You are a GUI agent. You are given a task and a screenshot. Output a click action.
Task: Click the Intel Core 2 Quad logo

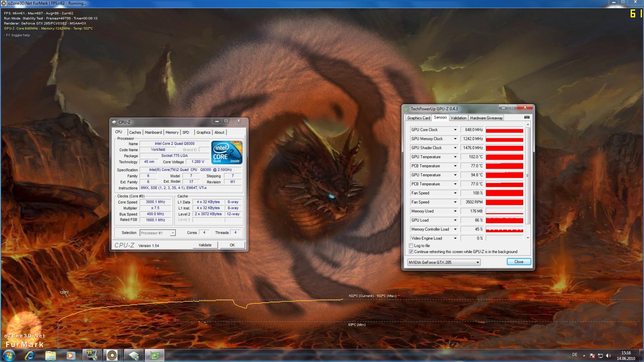click(227, 152)
